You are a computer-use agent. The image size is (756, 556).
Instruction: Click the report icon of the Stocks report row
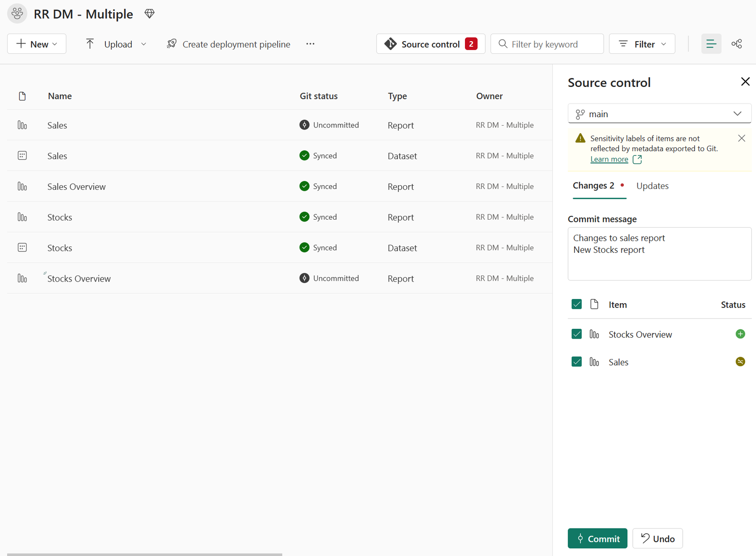coord(22,217)
